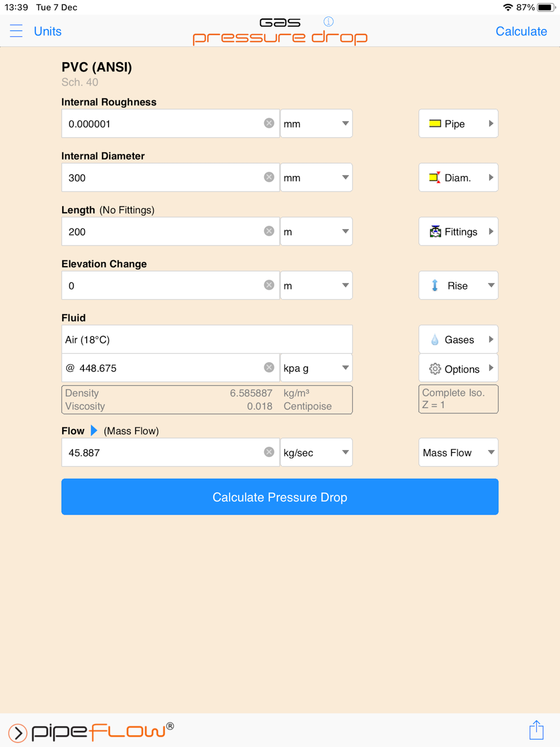
Task: Clear the Internal Diameter field
Action: point(269,177)
